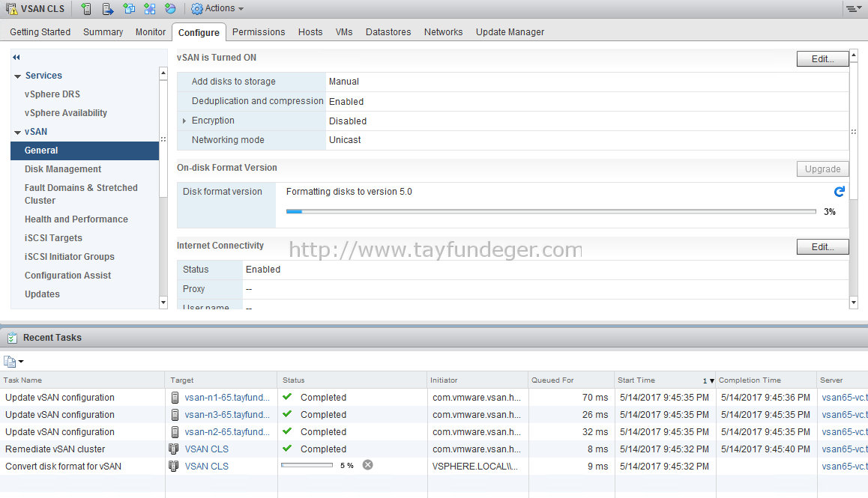Open the Monitor tab
868x498 pixels.
pos(151,32)
